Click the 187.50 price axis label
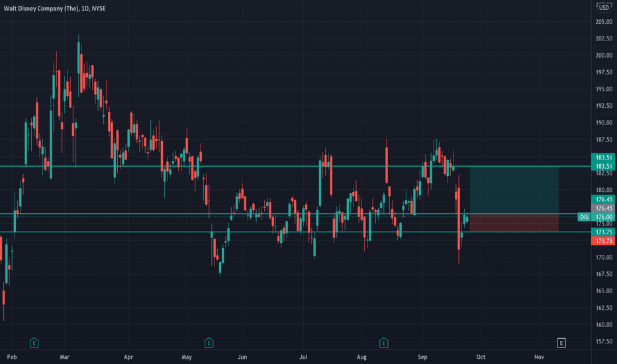 click(604, 140)
